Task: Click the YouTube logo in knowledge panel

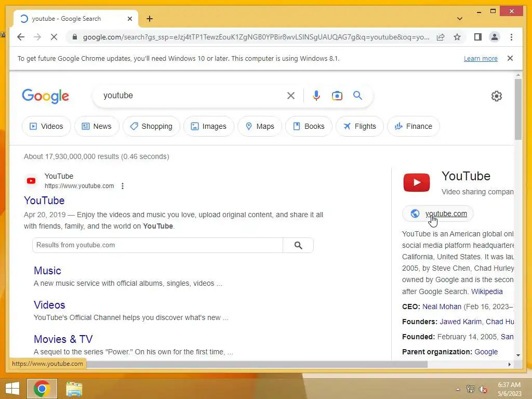Action: coord(416,182)
